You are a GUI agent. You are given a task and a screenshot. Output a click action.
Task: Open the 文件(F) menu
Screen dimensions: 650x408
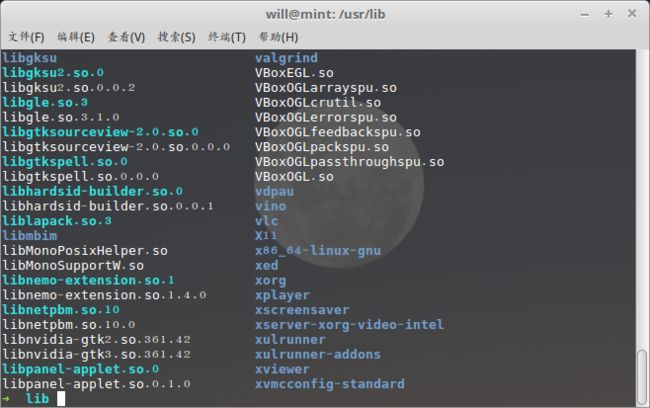[27, 37]
